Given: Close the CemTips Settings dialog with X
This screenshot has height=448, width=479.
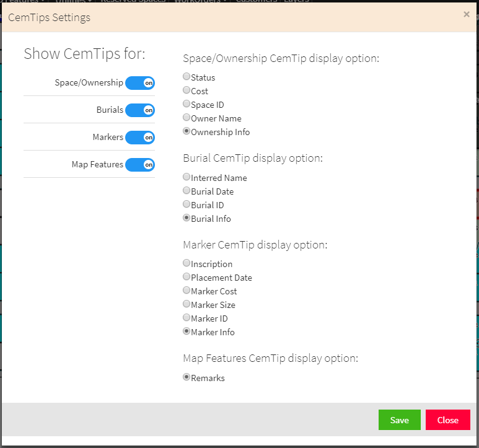Looking at the screenshot, I should (466, 14).
